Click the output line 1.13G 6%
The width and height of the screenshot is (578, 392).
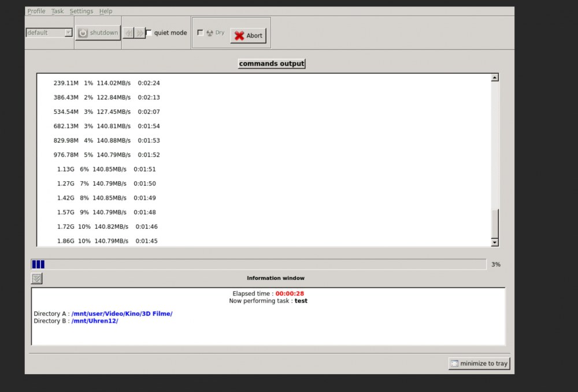[106, 169]
